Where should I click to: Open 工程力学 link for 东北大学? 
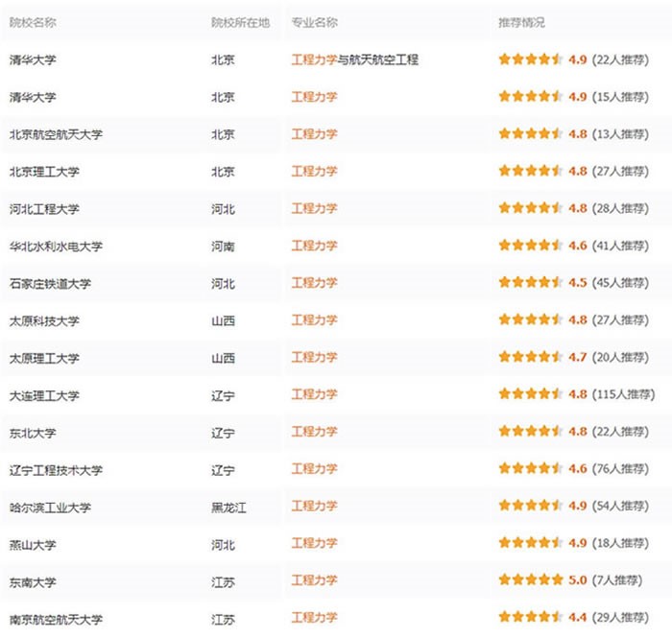point(314,432)
